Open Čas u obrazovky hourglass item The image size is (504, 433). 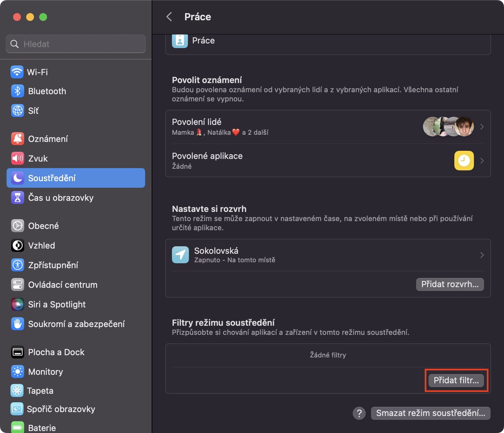click(x=18, y=198)
